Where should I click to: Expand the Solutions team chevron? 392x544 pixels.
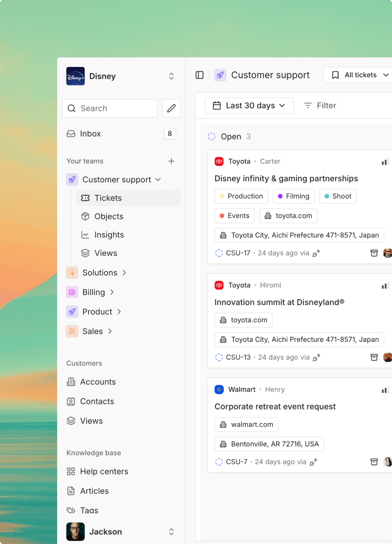click(x=125, y=273)
